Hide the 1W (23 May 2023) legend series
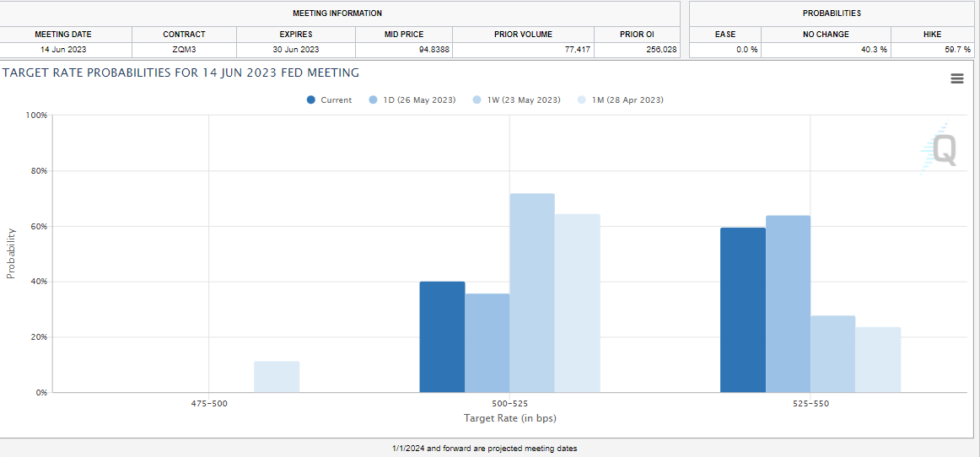This screenshot has width=980, height=457. [516, 100]
